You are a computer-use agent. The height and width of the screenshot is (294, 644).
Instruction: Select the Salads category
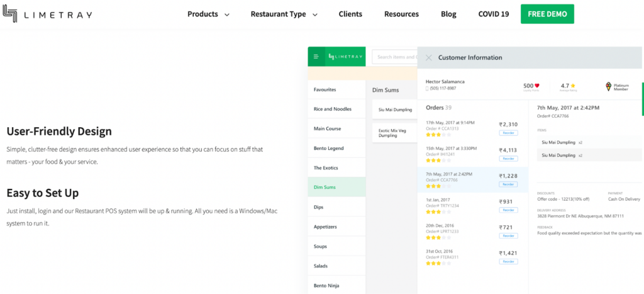coord(336,266)
